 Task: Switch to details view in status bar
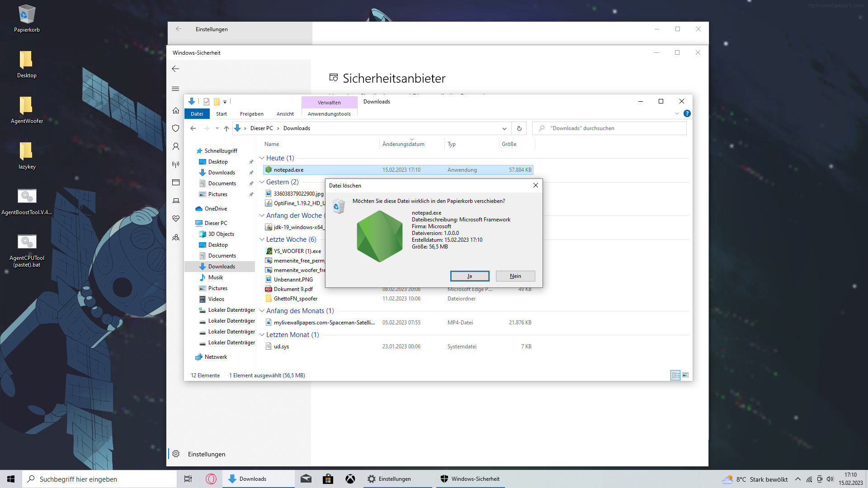pyautogui.click(x=675, y=375)
